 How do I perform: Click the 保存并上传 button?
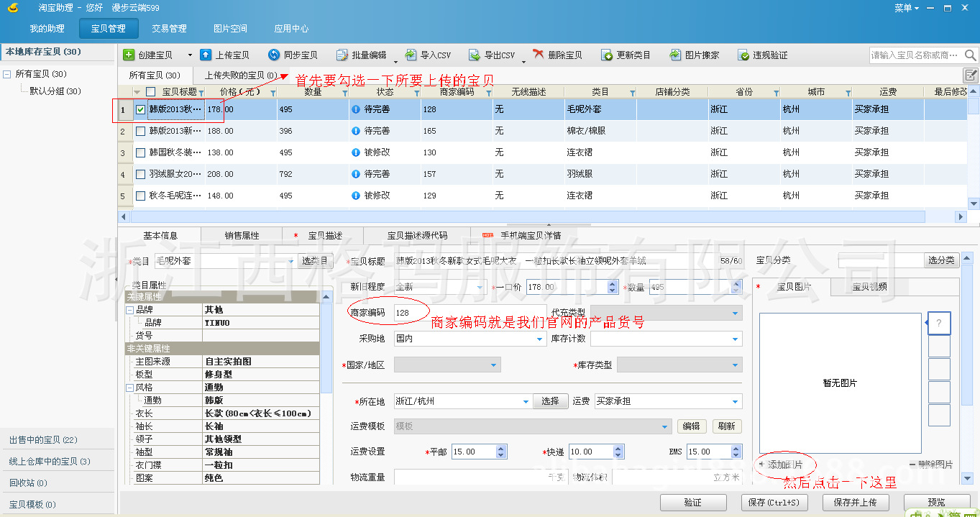856,503
